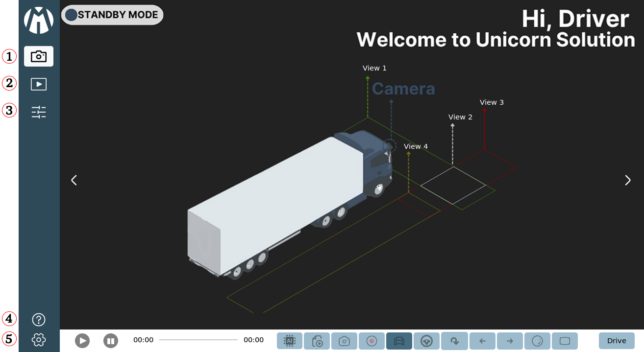Open the camera view from the sidebar
Image resolution: width=644 pixels, height=352 pixels.
tap(39, 56)
